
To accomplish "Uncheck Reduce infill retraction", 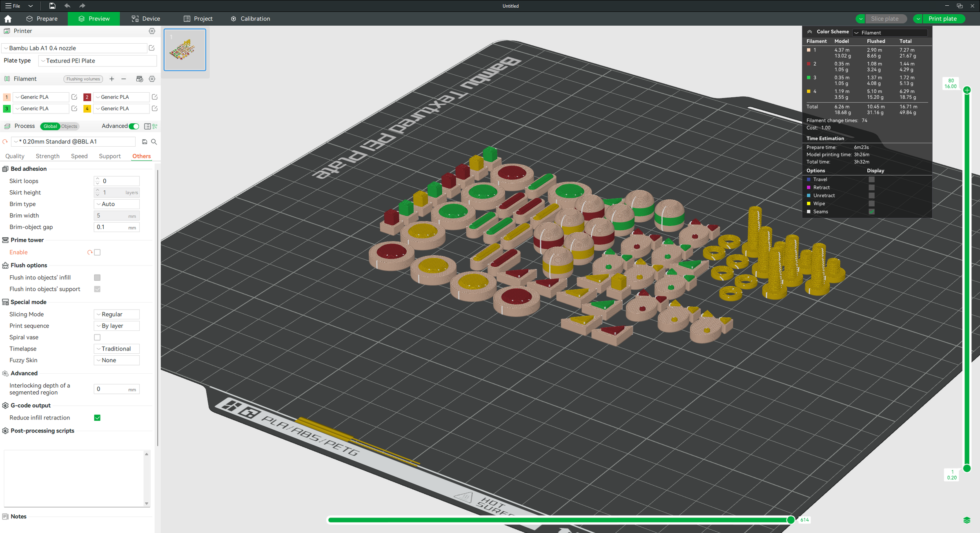I will coord(97,418).
